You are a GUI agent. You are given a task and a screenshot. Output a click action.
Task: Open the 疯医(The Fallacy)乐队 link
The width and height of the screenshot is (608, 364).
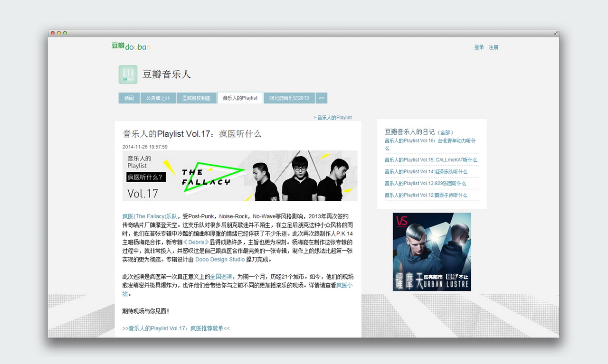[x=150, y=216]
